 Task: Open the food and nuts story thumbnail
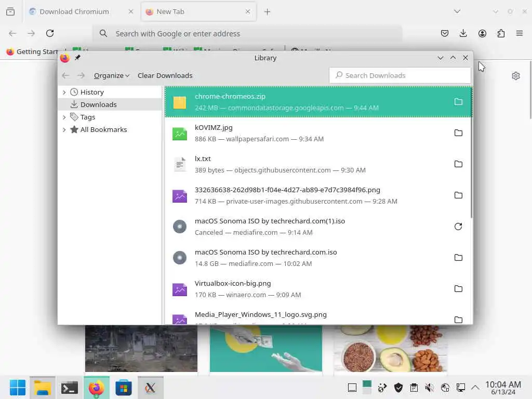(390, 349)
